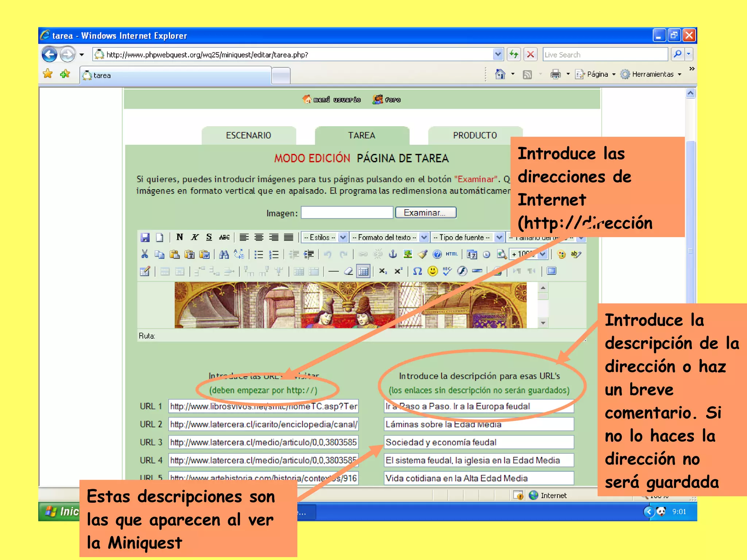Click the New document icon in editor
Viewport: 747px width, 560px height.
[159, 237]
